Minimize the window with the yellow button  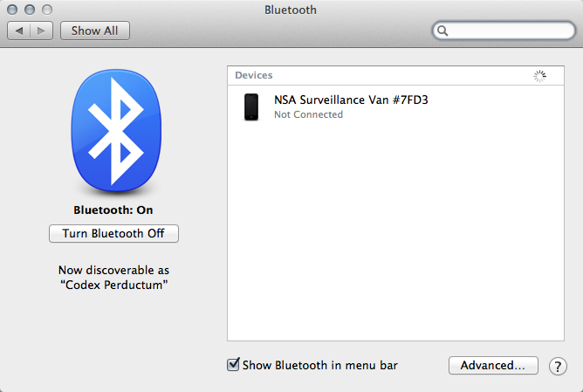(31, 10)
